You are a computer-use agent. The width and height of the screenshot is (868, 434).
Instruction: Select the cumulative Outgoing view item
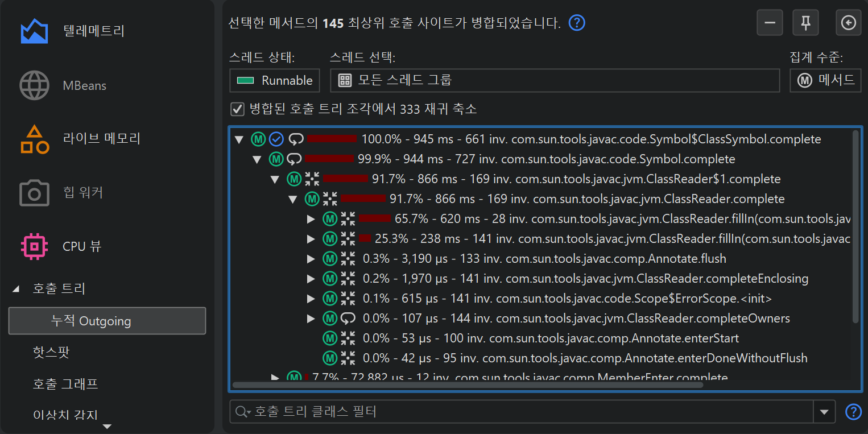coord(107,321)
